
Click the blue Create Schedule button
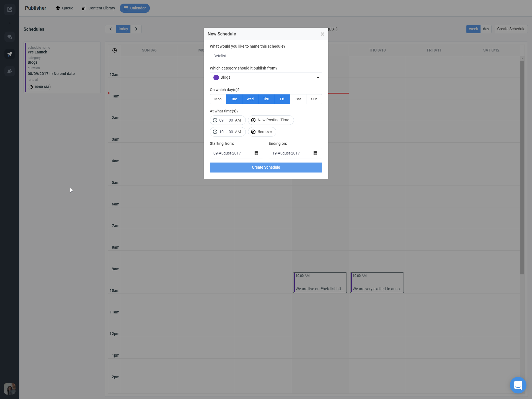266,168
